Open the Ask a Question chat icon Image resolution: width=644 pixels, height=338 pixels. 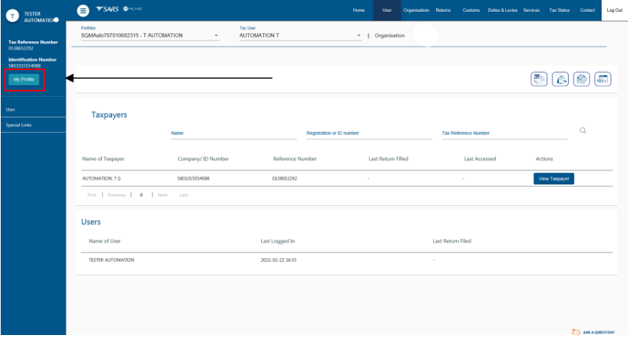575,332
